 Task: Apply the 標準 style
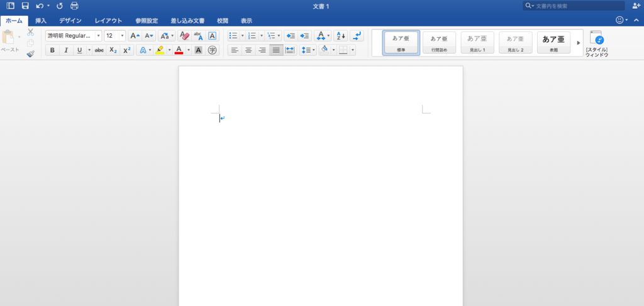tap(401, 43)
